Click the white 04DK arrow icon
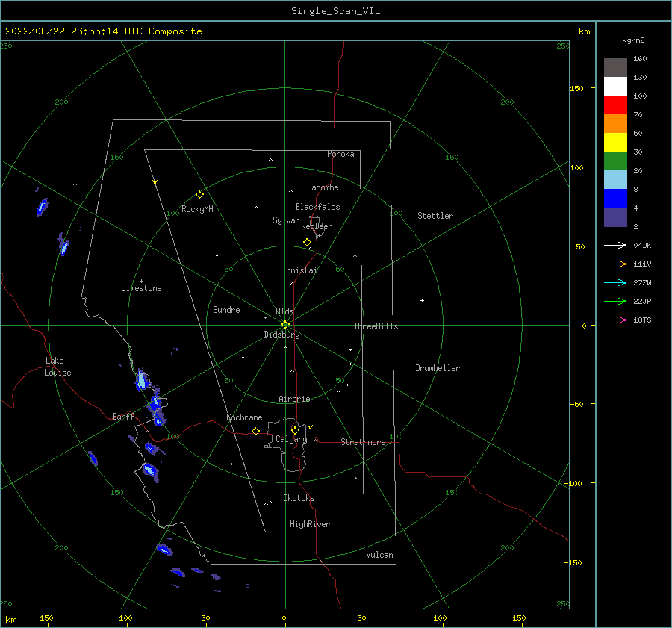This screenshot has width=672, height=628. 615,245
